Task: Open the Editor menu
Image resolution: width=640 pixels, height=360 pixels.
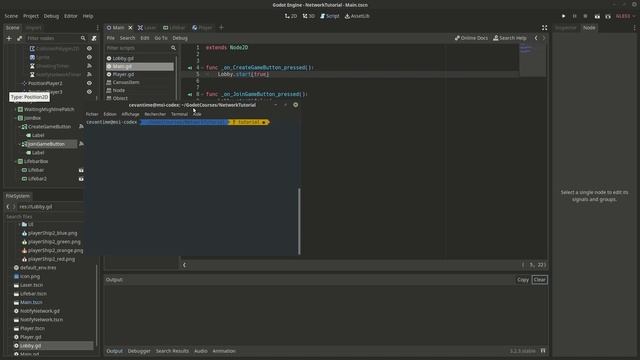Action: point(71,16)
